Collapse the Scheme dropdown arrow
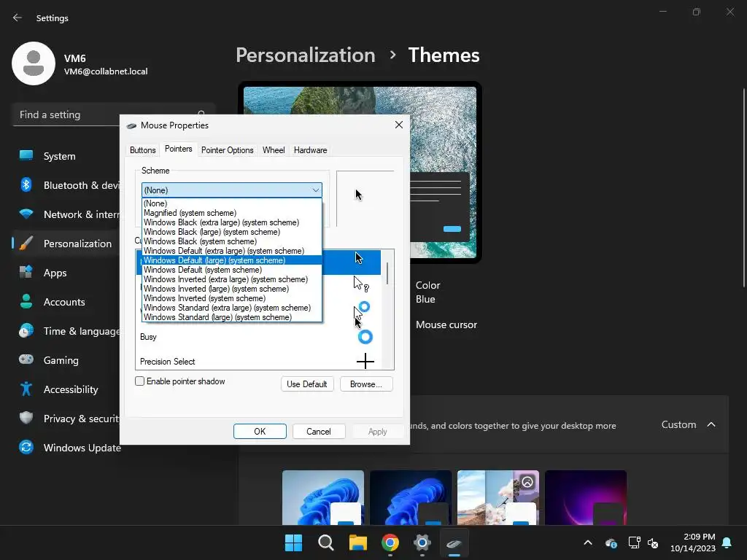Image resolution: width=747 pixels, height=560 pixels. pos(315,190)
